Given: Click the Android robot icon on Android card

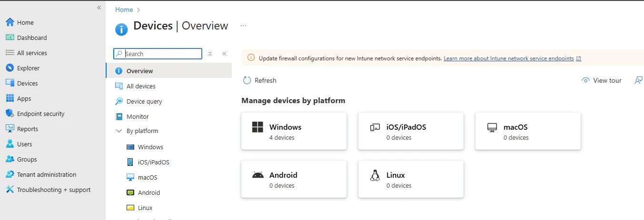Looking at the screenshot, I should tap(258, 175).
